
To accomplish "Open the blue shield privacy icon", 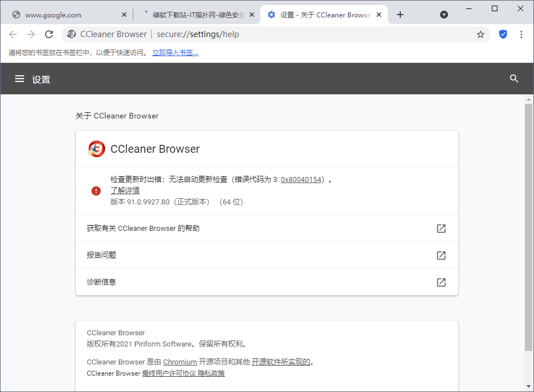I will [503, 34].
